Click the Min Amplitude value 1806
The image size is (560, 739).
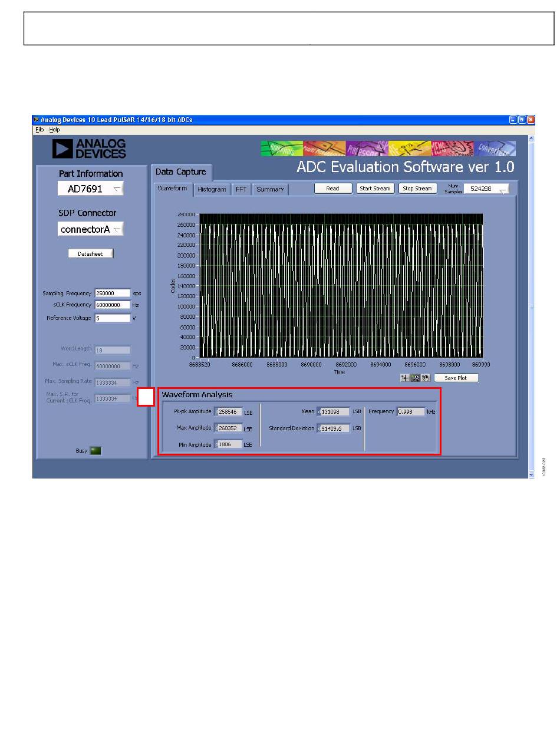pos(228,445)
